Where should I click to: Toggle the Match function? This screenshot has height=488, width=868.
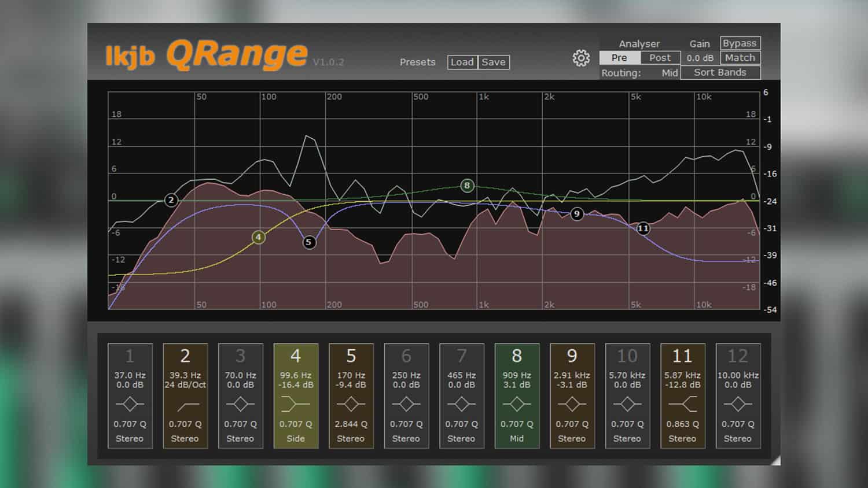coord(740,58)
